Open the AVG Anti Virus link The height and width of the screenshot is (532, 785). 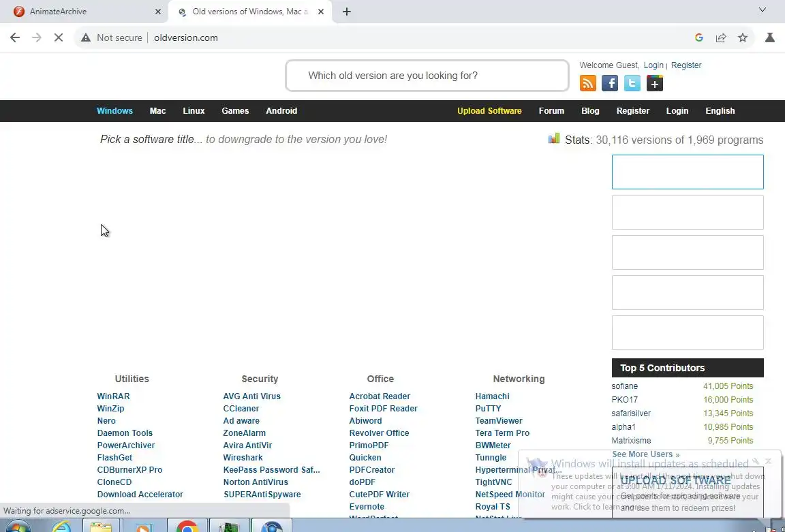click(252, 396)
